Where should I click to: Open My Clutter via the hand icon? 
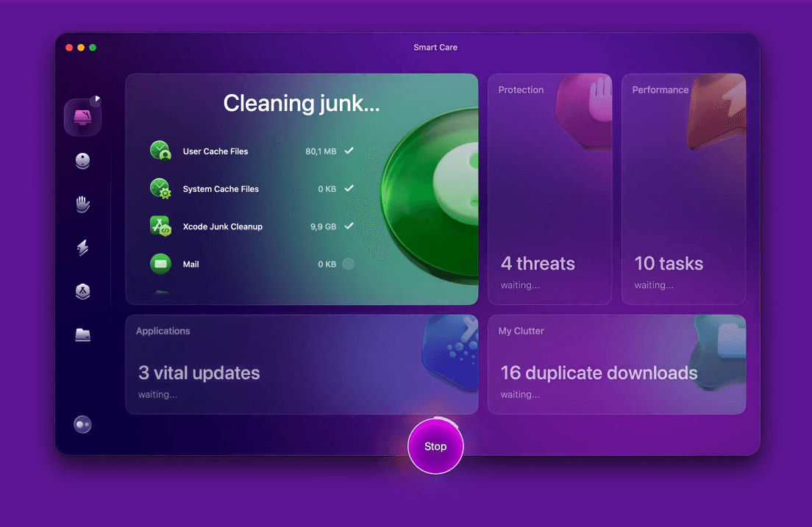(82, 204)
